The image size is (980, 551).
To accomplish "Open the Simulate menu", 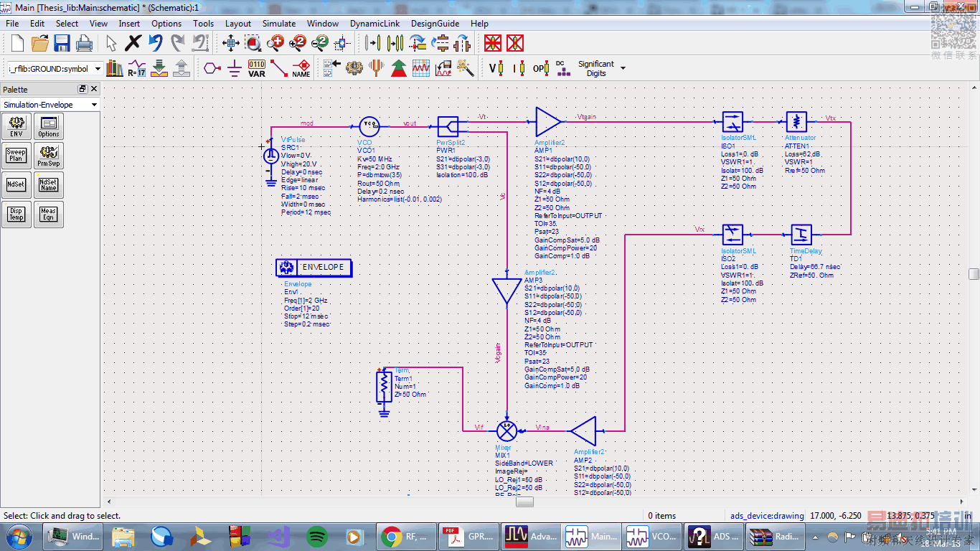I will coord(278,23).
